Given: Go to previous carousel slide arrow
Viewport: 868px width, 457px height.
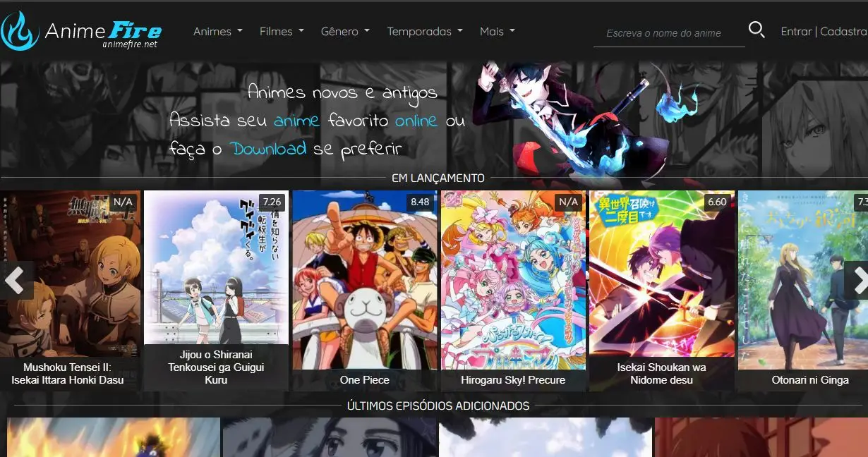Looking at the screenshot, I should pos(16,281).
